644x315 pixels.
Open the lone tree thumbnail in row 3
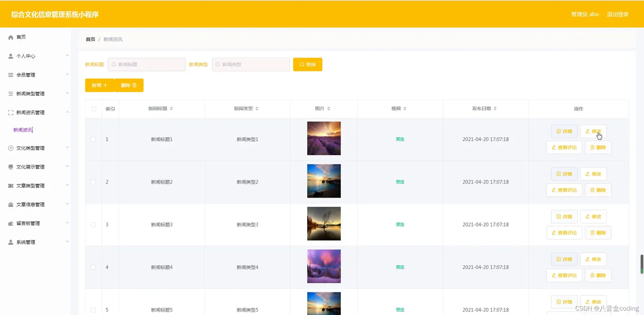tap(324, 224)
